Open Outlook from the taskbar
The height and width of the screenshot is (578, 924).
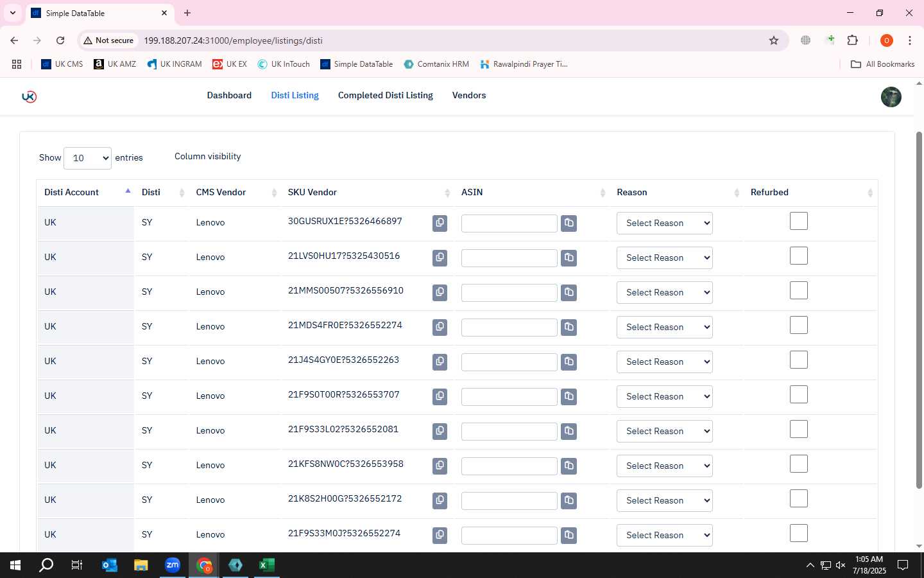pyautogui.click(x=110, y=565)
